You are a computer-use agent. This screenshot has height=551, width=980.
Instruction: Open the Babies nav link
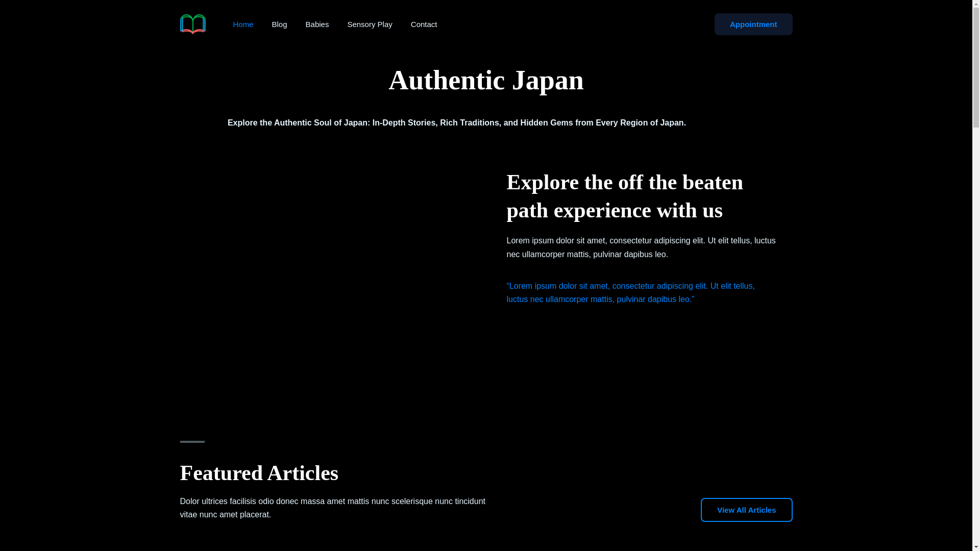pyautogui.click(x=317, y=24)
